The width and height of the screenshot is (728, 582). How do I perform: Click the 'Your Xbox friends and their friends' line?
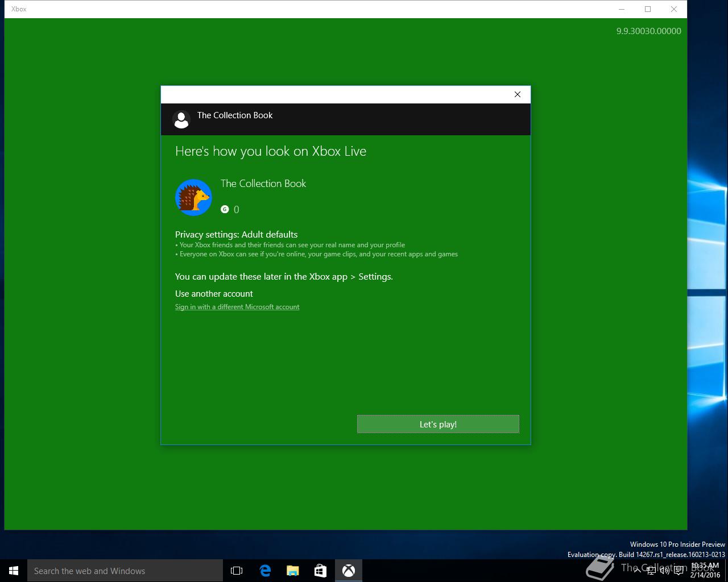point(290,245)
